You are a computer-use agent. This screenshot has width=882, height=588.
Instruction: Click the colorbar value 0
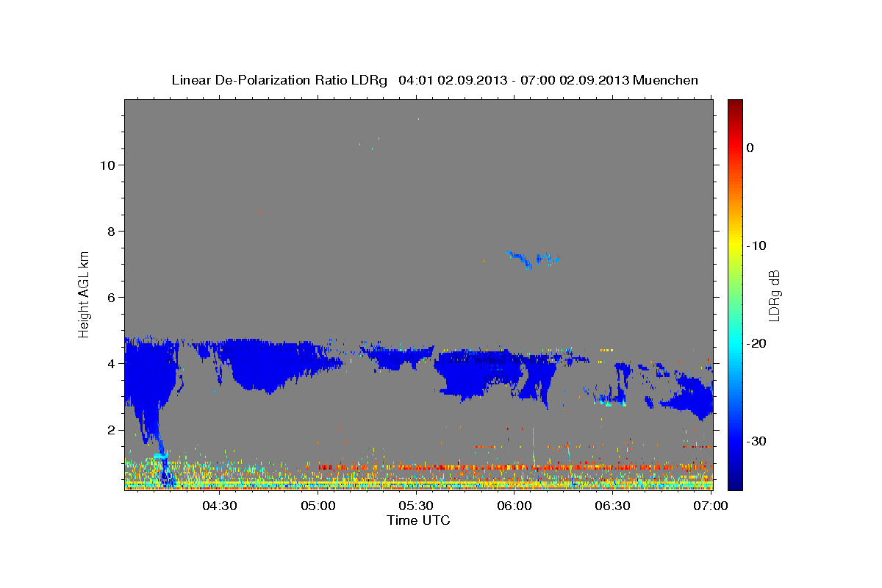click(x=750, y=148)
